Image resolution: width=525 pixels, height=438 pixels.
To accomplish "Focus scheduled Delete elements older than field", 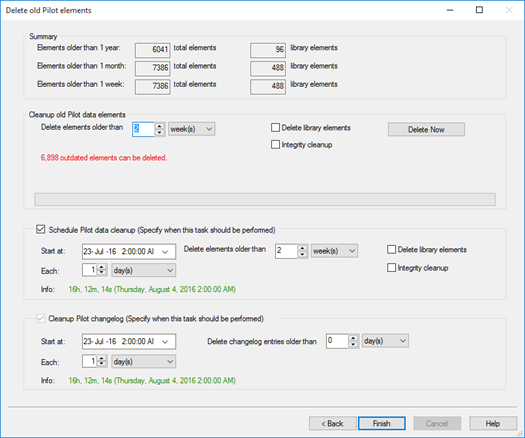I will point(286,251).
